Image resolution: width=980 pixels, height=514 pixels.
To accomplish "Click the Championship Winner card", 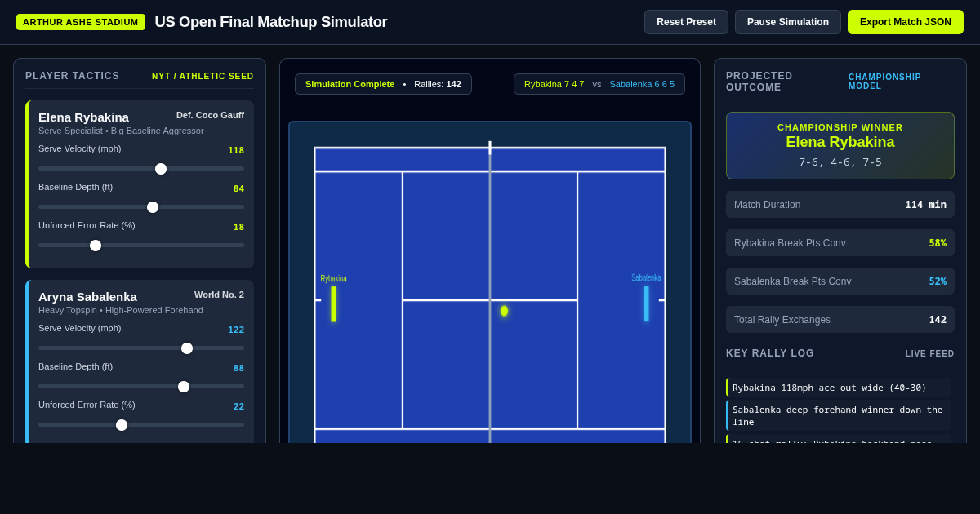I will 840,145.
